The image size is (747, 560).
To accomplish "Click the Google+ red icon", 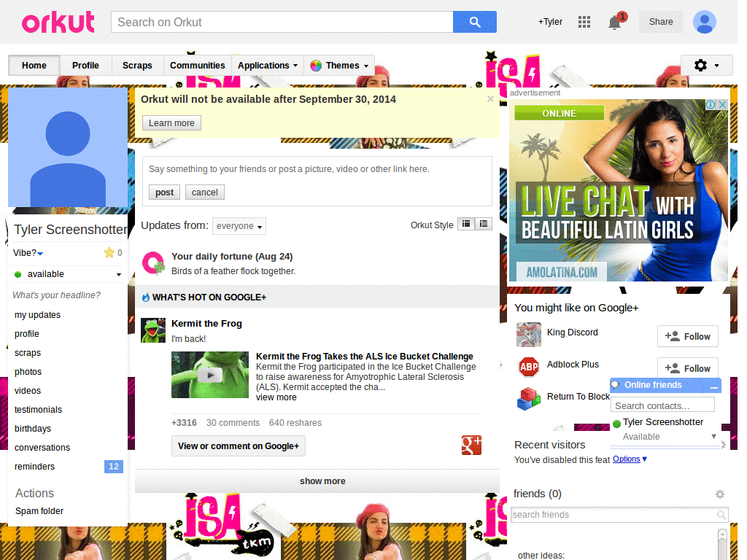I will 471,446.
